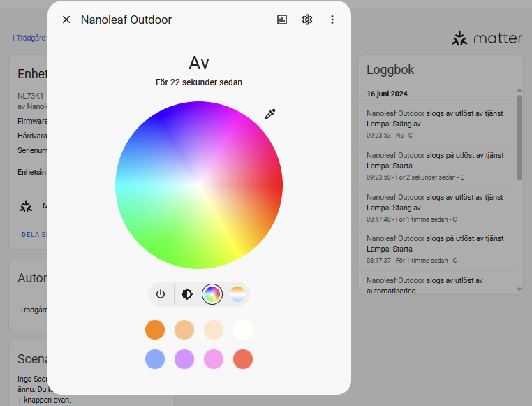Open the 09:23:50 'slogs på' logbook entry
Screen dimensions: 532x406
pyautogui.click(x=438, y=166)
